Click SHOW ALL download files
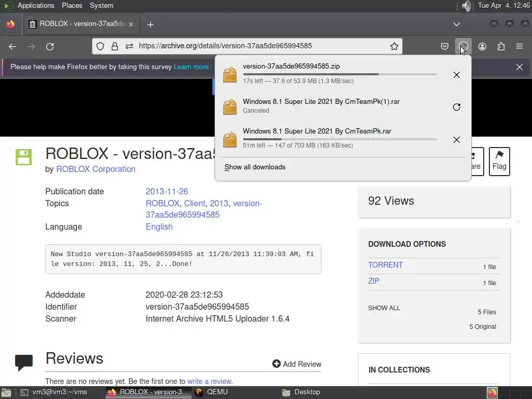Image resolution: width=532 pixels, height=399 pixels. (384, 308)
